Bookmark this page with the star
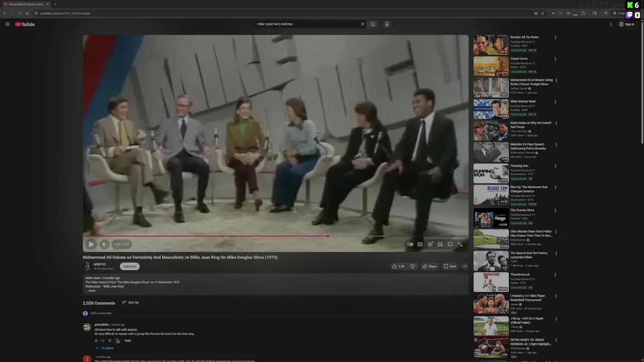This screenshot has width=644, height=362. click(x=542, y=13)
